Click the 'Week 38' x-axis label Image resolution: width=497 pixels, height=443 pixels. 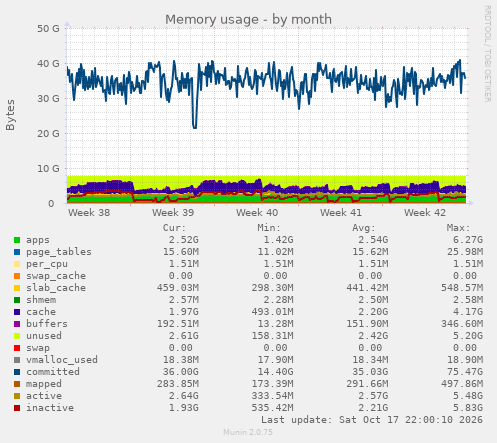(89, 213)
